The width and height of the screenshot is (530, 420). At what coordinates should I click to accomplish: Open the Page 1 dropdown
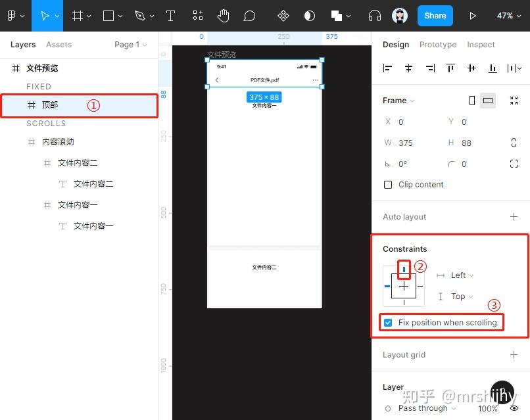coord(129,45)
